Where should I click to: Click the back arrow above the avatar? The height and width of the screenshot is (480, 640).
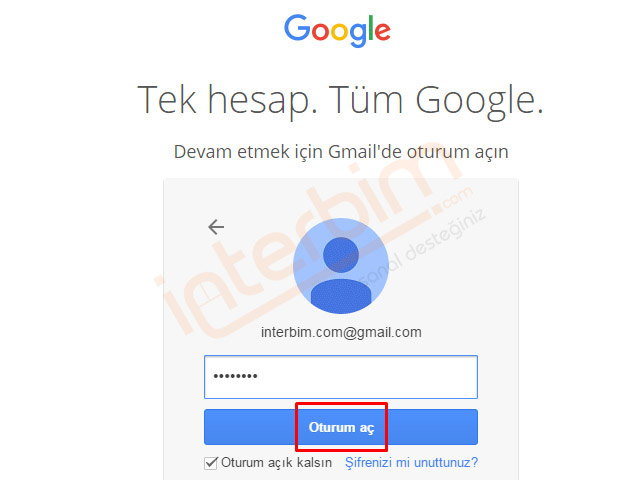click(216, 227)
